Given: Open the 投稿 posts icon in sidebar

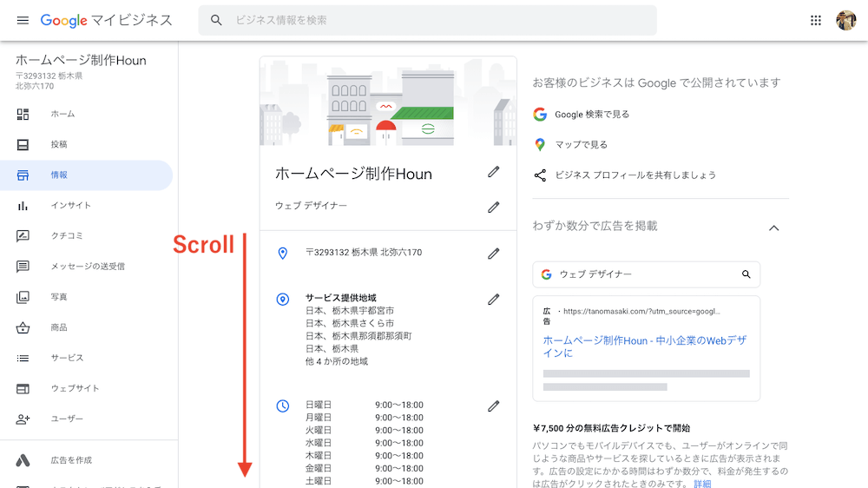Looking at the screenshot, I should (x=23, y=144).
